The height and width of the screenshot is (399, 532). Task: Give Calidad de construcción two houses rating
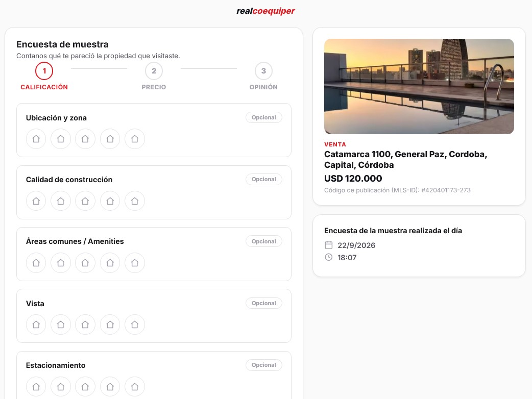(x=61, y=201)
